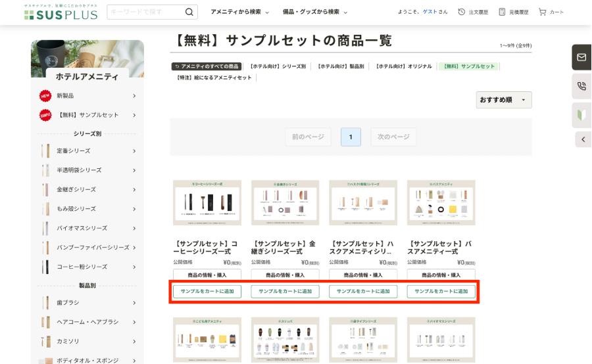Open the こども用アメニティ sample thumbnail
The height and width of the screenshot is (364, 592).
[x=207, y=340]
